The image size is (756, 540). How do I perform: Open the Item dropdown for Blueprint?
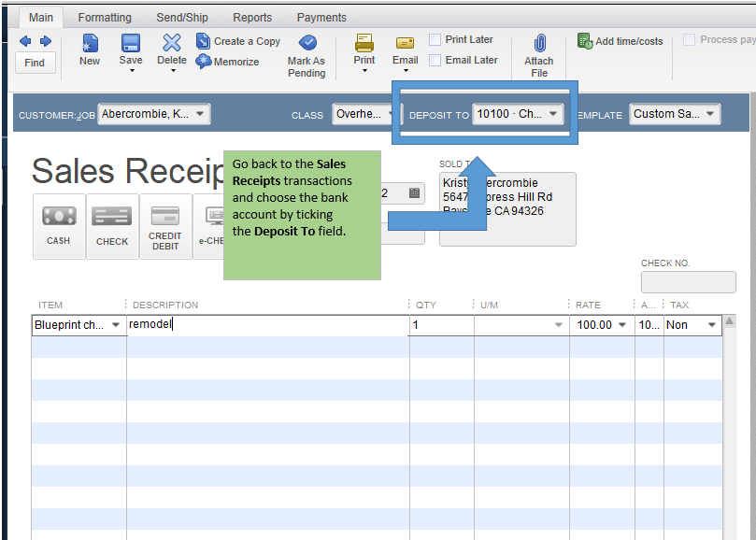(x=116, y=325)
